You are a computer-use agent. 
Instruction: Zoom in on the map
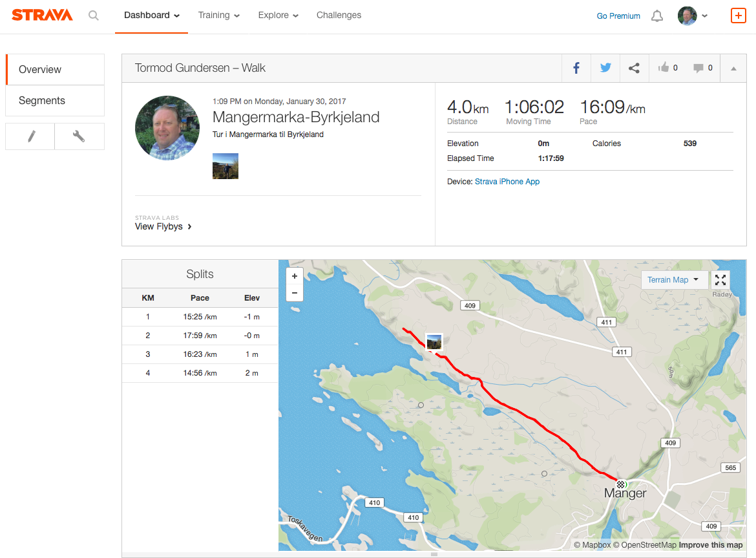295,276
